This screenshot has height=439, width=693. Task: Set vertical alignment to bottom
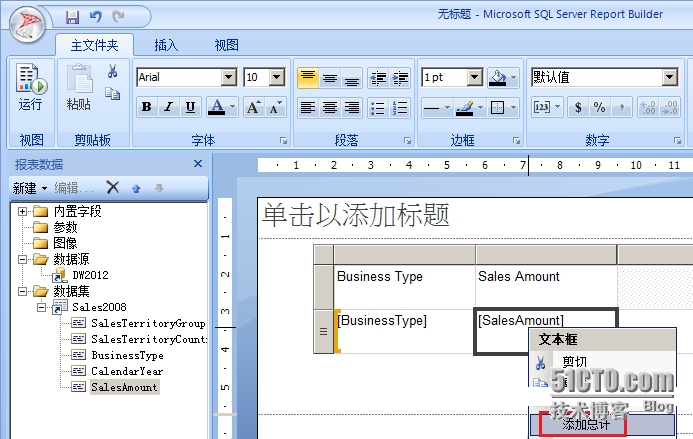pos(352,78)
